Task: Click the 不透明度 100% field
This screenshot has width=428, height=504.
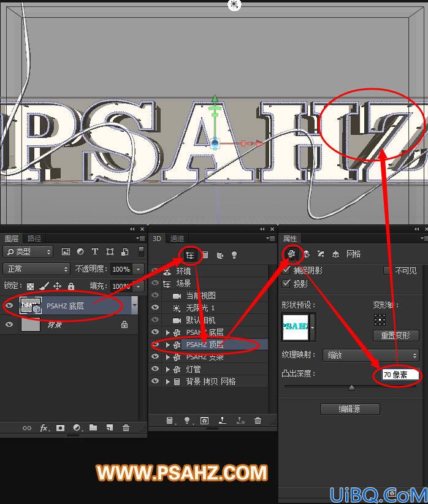Action: click(121, 269)
